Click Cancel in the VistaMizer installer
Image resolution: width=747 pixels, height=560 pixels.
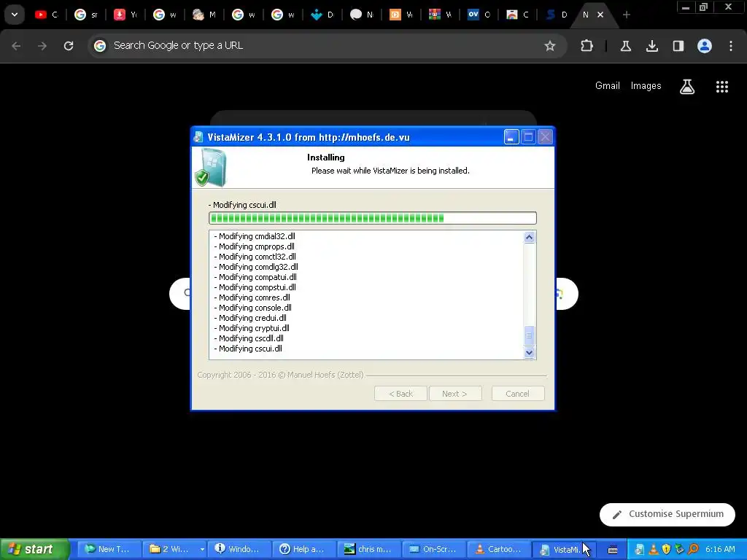coord(518,394)
